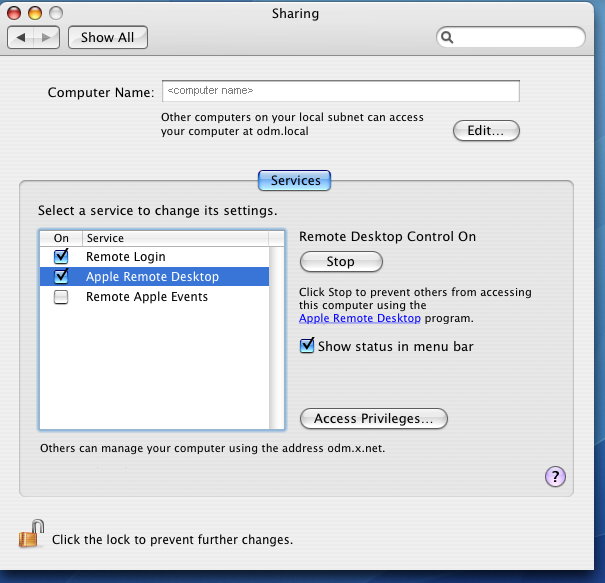Image resolution: width=605 pixels, height=583 pixels.
Task: Open Access Privileges settings
Action: 373,419
